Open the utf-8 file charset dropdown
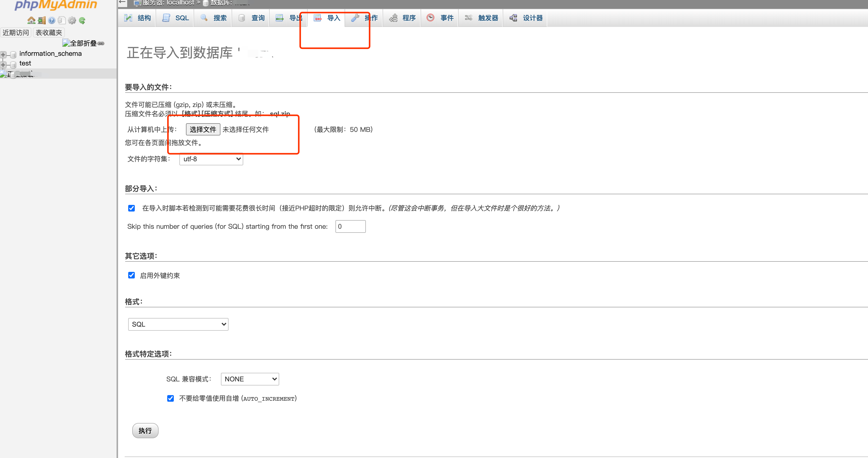 (x=211, y=159)
